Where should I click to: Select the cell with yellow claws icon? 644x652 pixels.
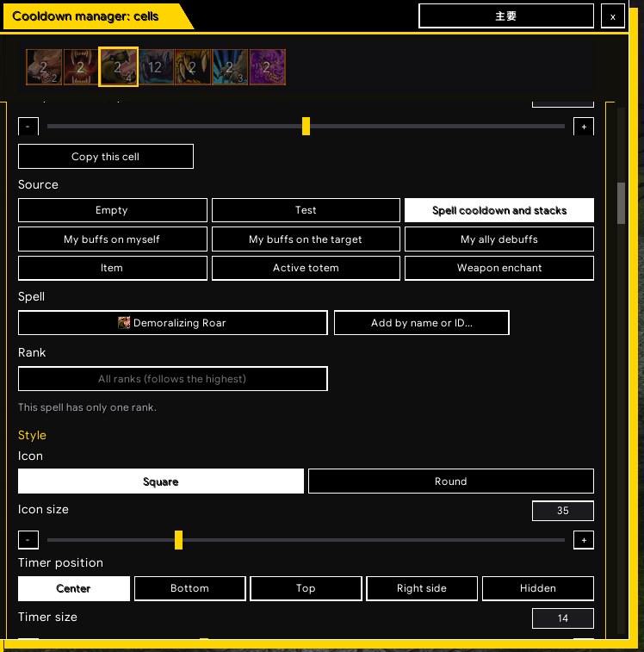click(x=193, y=67)
